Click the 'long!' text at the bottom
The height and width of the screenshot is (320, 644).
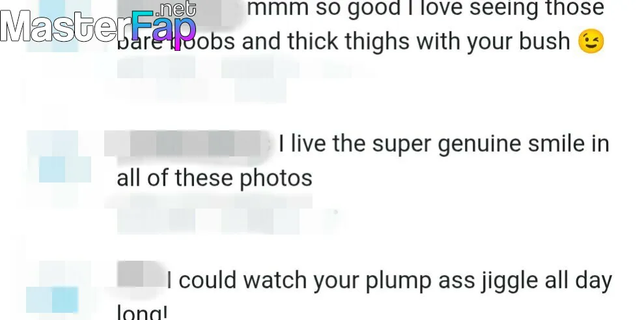click(142, 312)
